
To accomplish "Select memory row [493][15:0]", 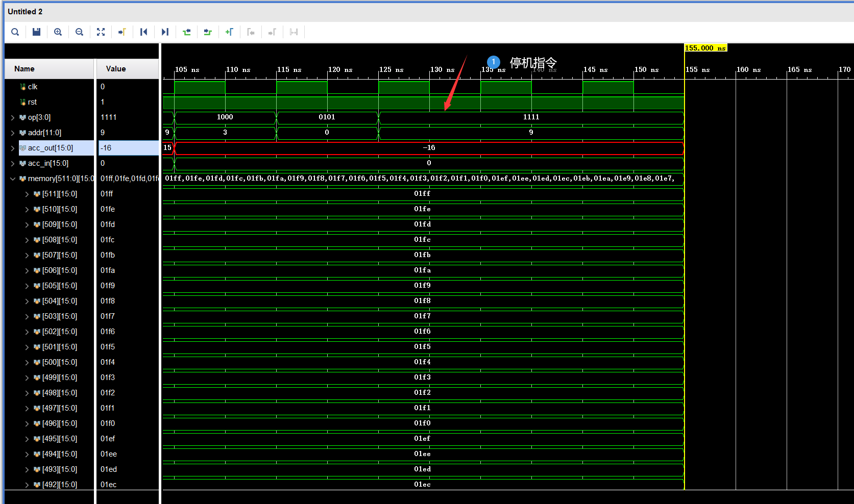I will click(x=60, y=469).
